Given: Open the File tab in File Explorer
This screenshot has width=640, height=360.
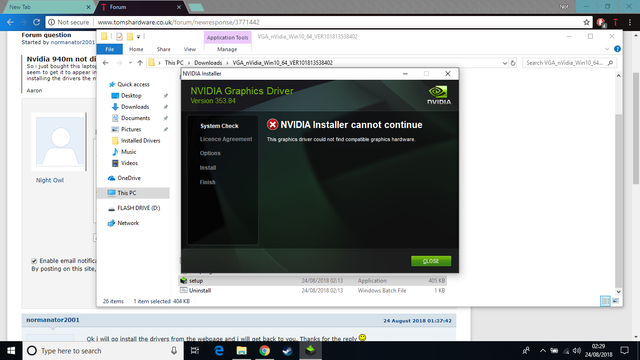Looking at the screenshot, I should (x=109, y=49).
